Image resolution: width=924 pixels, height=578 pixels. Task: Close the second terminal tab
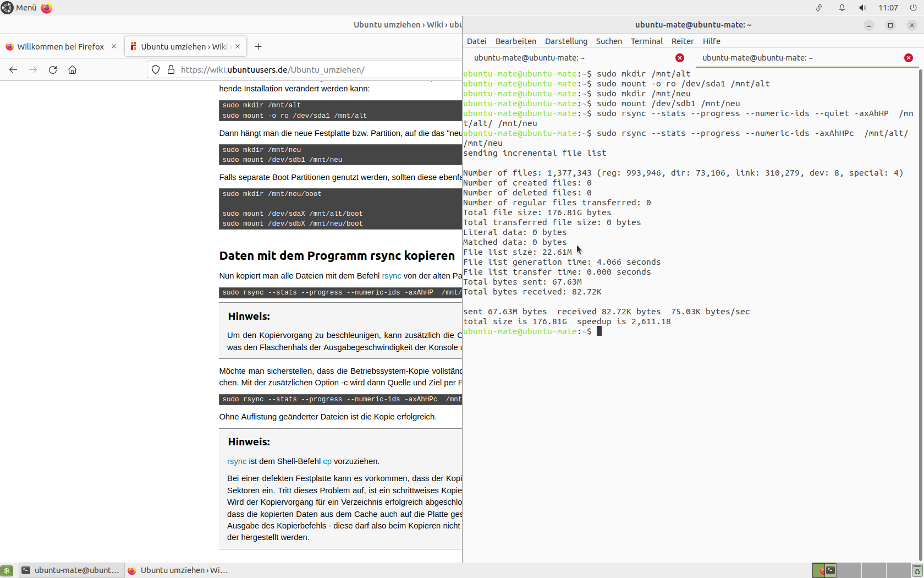pyautogui.click(x=909, y=58)
